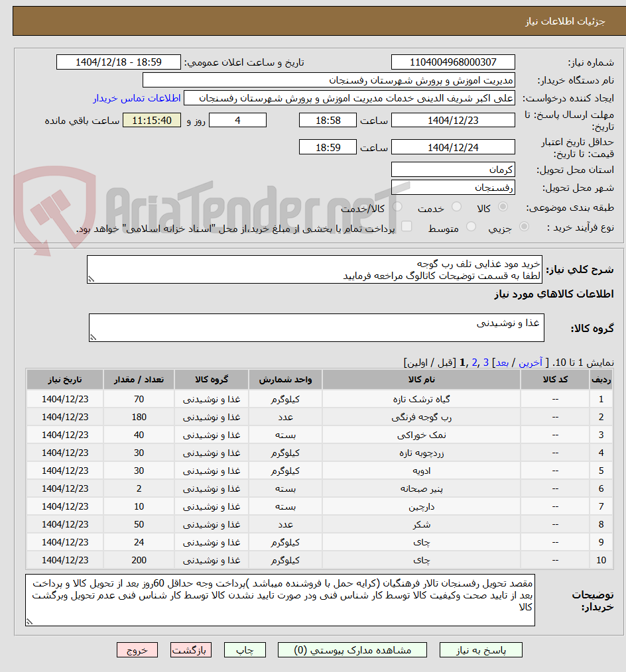The image size is (626, 672).
Task: Click the quantity cell 180
Action: tap(139, 417)
